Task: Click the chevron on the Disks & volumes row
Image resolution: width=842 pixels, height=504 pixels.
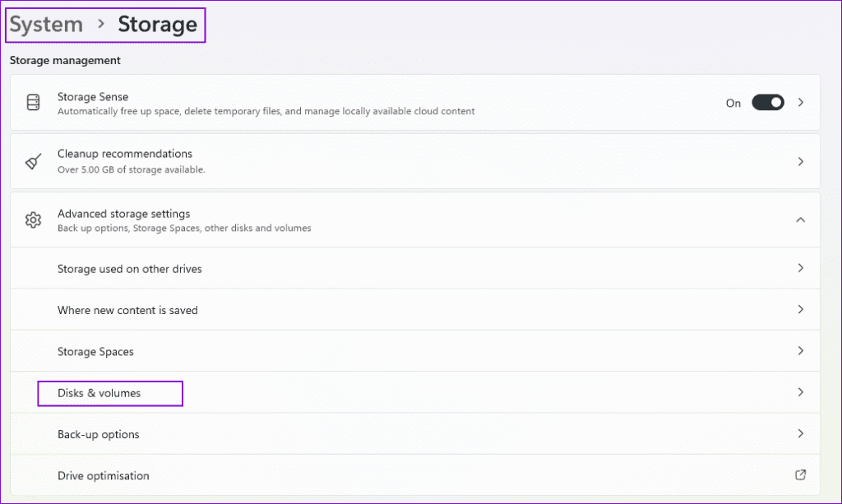Action: click(x=800, y=393)
